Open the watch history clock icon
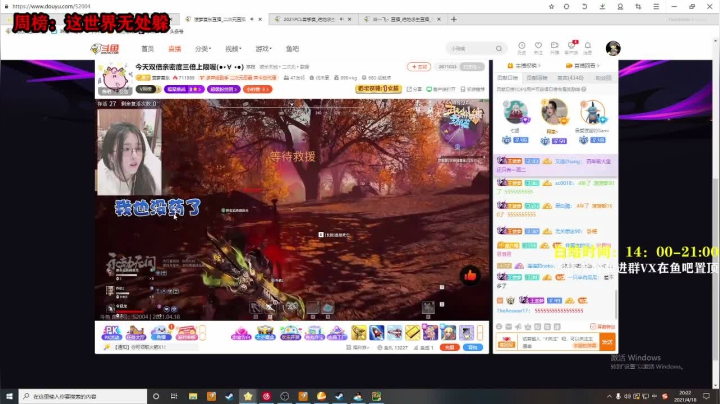This screenshot has height=404, width=720. click(x=522, y=47)
